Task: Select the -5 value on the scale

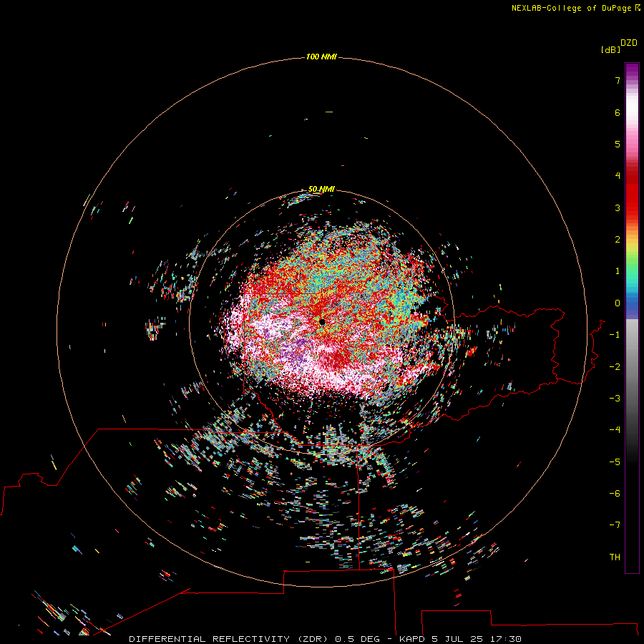Action: 615,462
